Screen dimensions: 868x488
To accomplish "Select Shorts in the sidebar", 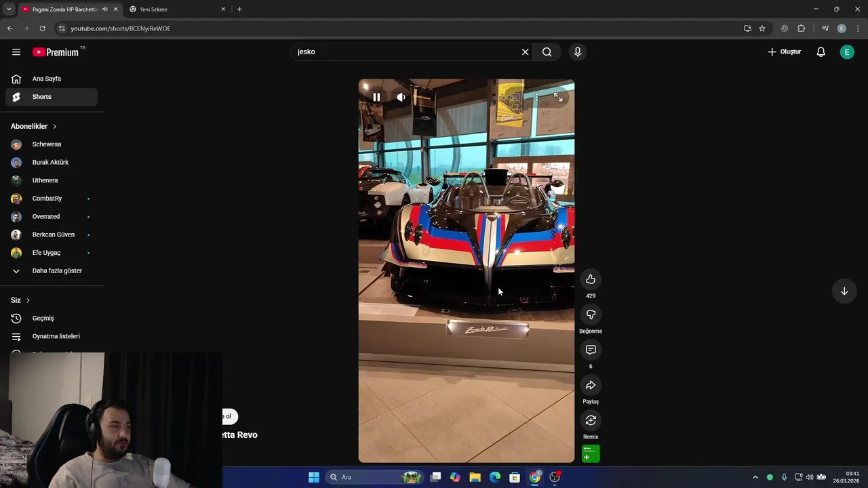I will [52, 97].
